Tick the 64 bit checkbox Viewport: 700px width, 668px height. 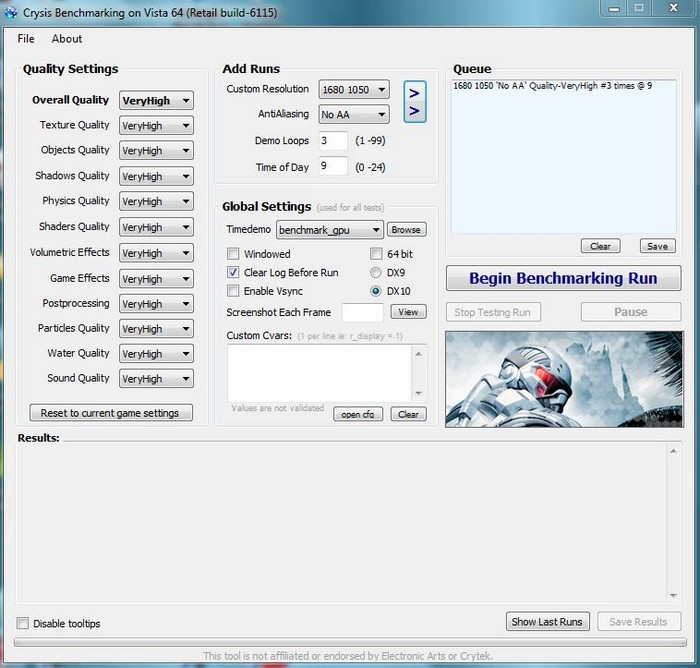376,254
